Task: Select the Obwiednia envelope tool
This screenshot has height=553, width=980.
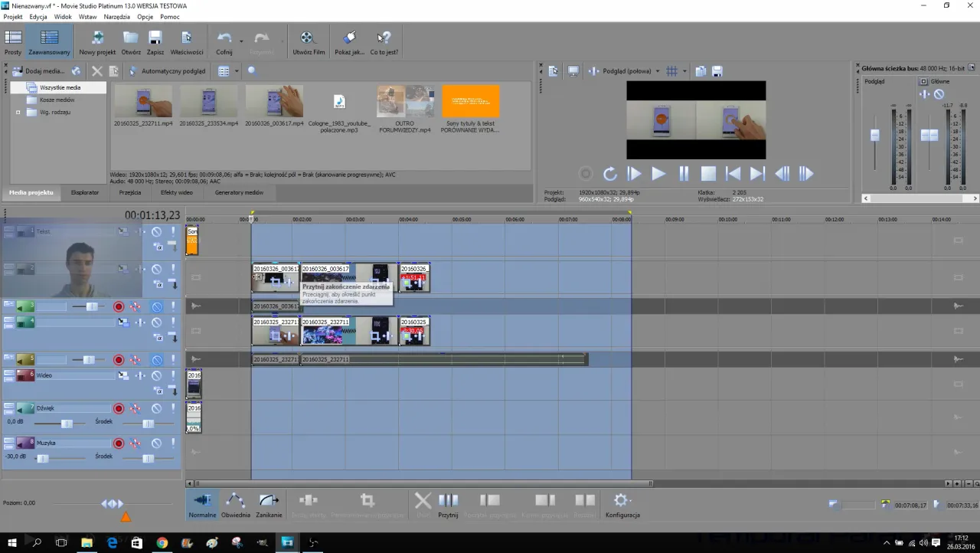Action: tap(236, 506)
